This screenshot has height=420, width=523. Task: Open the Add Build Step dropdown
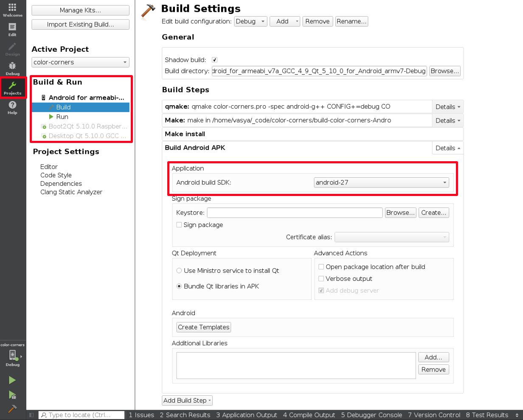[x=187, y=400]
